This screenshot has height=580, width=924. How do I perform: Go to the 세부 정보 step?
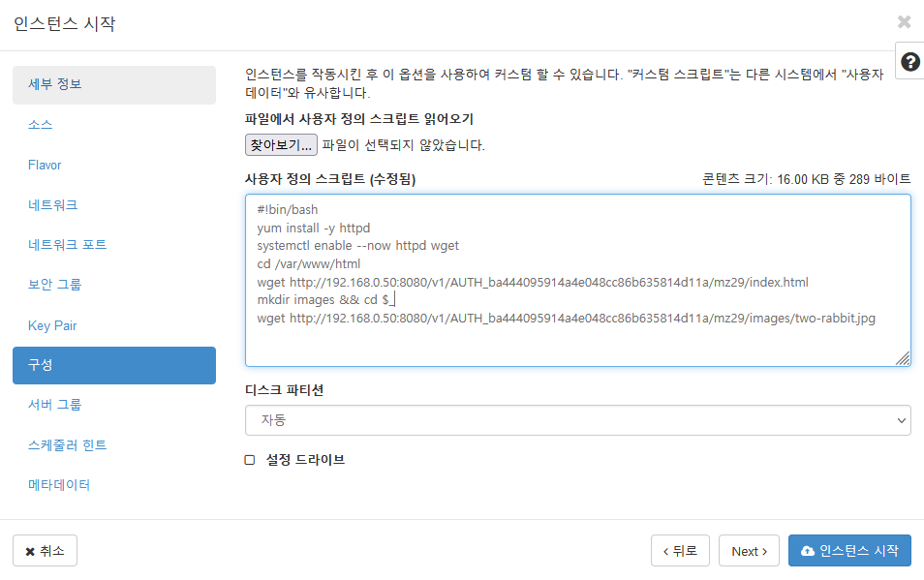coord(113,85)
